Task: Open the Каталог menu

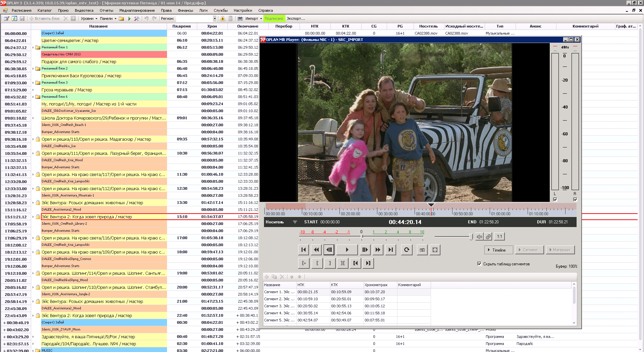Action: tap(45, 10)
